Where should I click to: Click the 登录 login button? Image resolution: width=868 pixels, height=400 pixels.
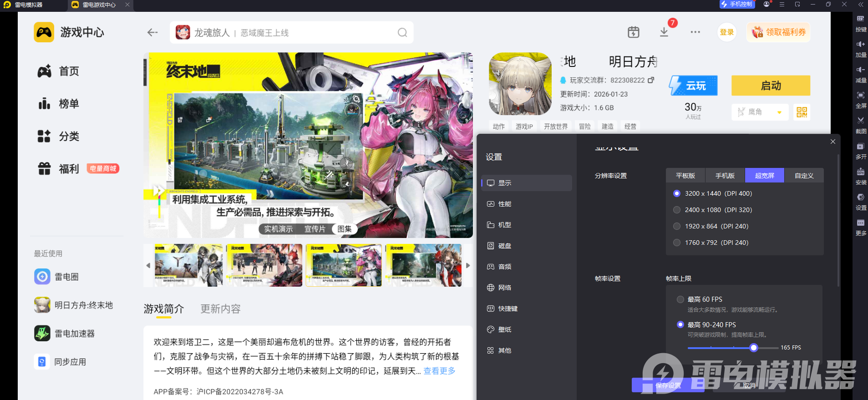coord(726,32)
